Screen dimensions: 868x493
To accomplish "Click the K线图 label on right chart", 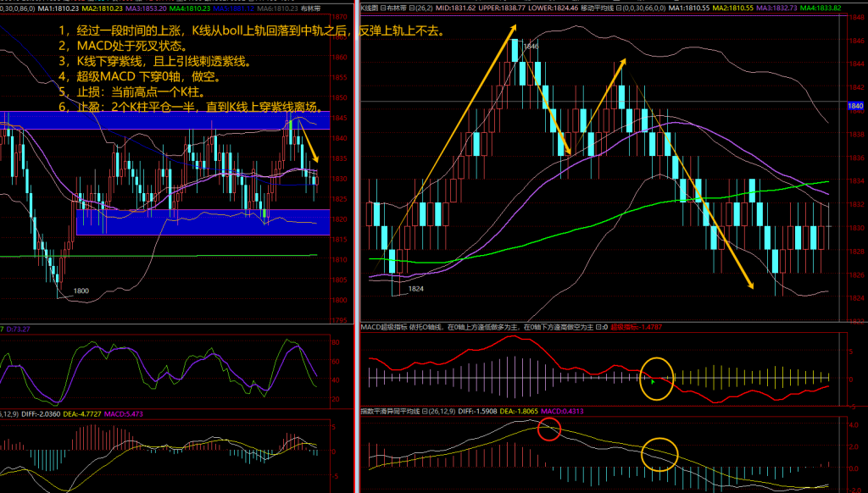I will [370, 8].
